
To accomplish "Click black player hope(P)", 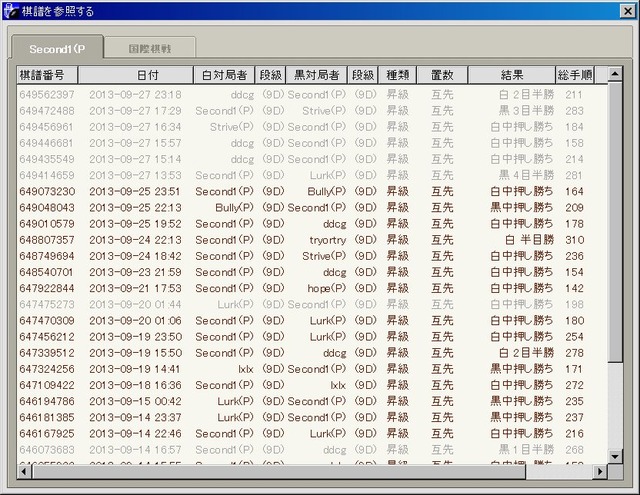I will [x=327, y=288].
